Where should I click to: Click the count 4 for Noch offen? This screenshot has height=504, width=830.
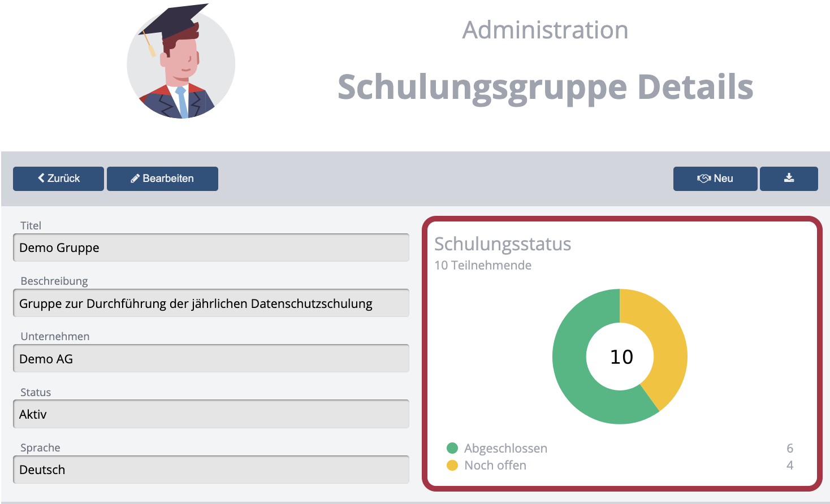tap(789, 465)
